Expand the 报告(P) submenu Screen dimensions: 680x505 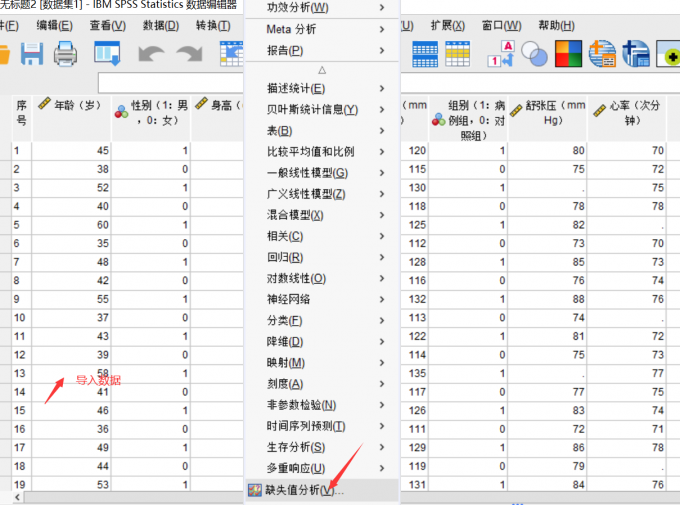[x=322, y=50]
